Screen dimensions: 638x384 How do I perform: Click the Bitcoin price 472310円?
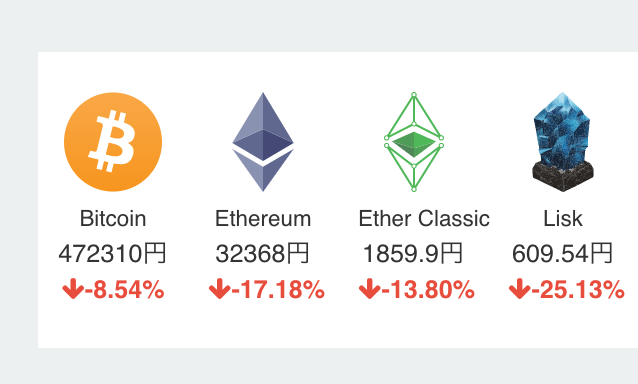112,253
